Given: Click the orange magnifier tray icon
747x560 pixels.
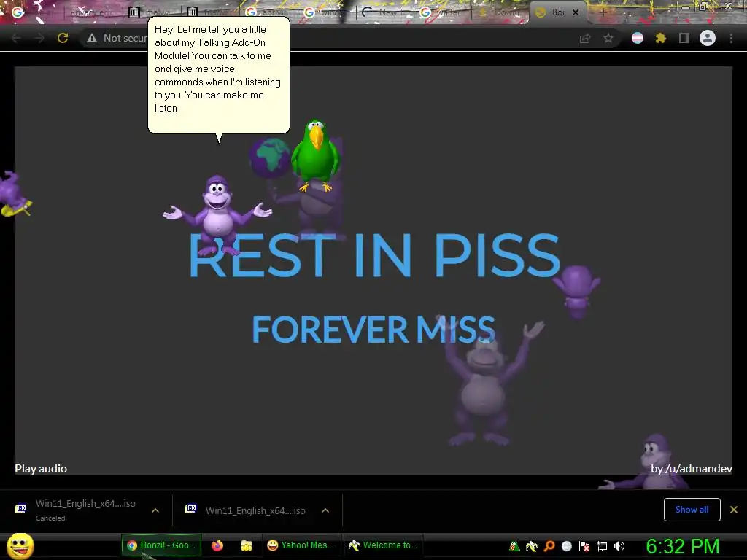Looking at the screenshot, I should (549, 546).
